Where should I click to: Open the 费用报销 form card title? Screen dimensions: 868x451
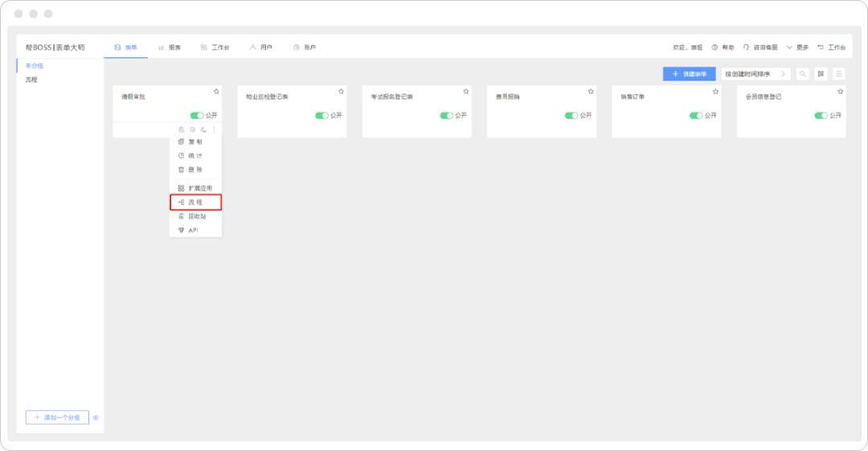pos(508,97)
